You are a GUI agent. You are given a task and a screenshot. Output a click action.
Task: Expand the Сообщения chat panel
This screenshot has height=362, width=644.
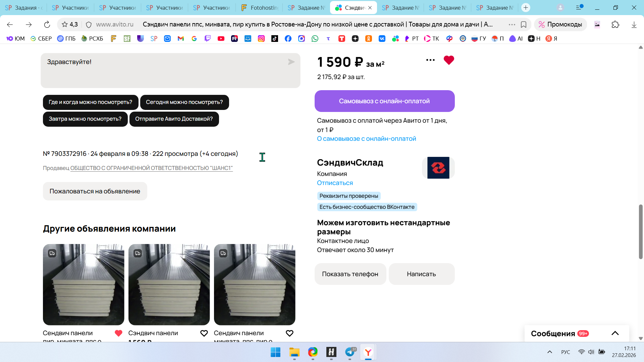[615, 333]
